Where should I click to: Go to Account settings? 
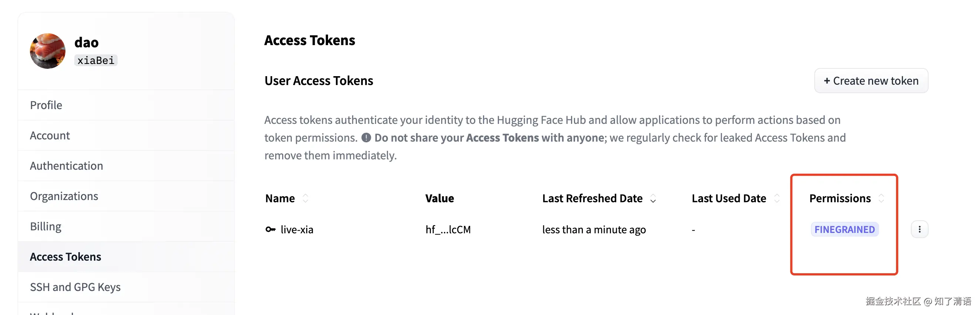pos(50,135)
